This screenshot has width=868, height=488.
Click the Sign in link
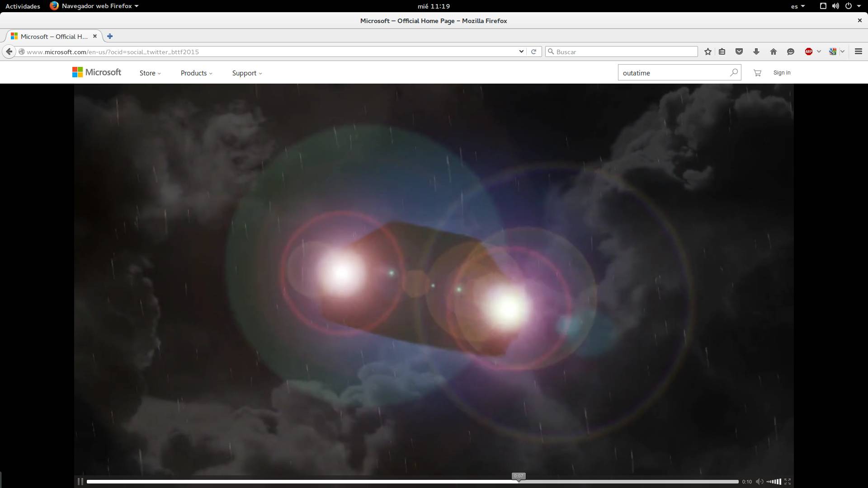(x=782, y=73)
